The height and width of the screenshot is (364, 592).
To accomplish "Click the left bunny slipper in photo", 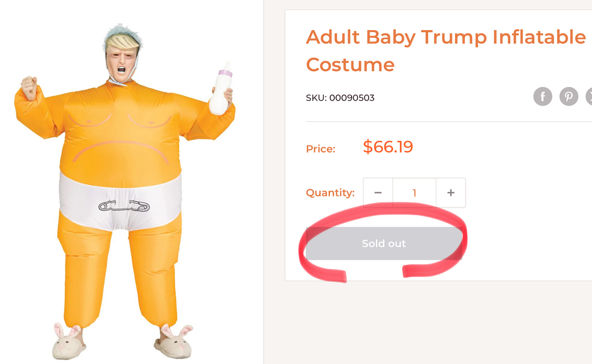I will pyautogui.click(x=69, y=342).
